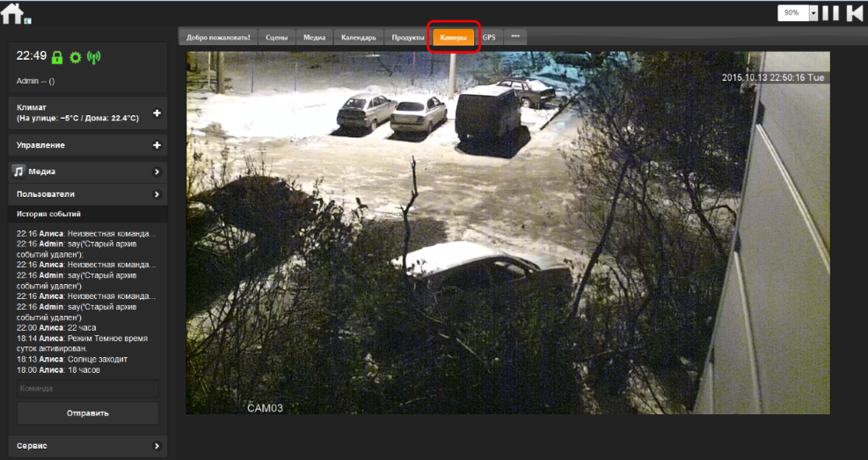Open the Календарь tab
This screenshot has height=460, width=868.
pos(358,38)
